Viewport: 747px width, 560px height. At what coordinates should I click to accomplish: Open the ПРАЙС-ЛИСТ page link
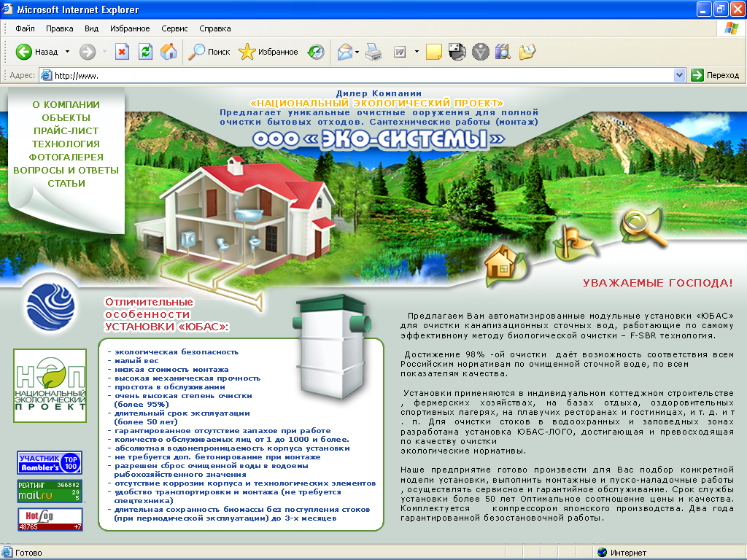click(x=66, y=131)
